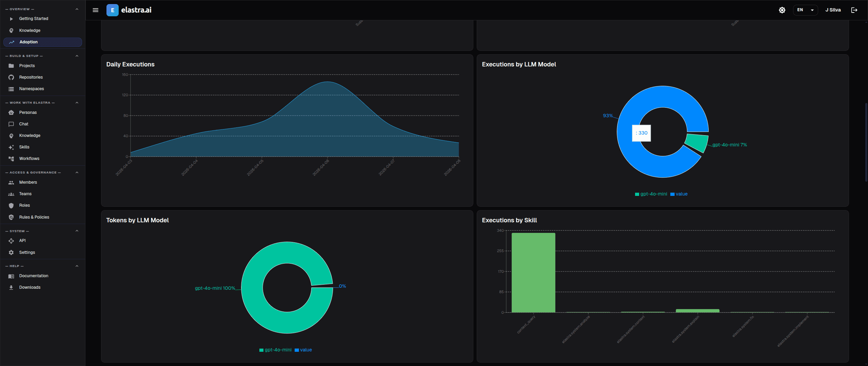Open the EN language dropdown
The height and width of the screenshot is (366, 868).
tap(805, 10)
